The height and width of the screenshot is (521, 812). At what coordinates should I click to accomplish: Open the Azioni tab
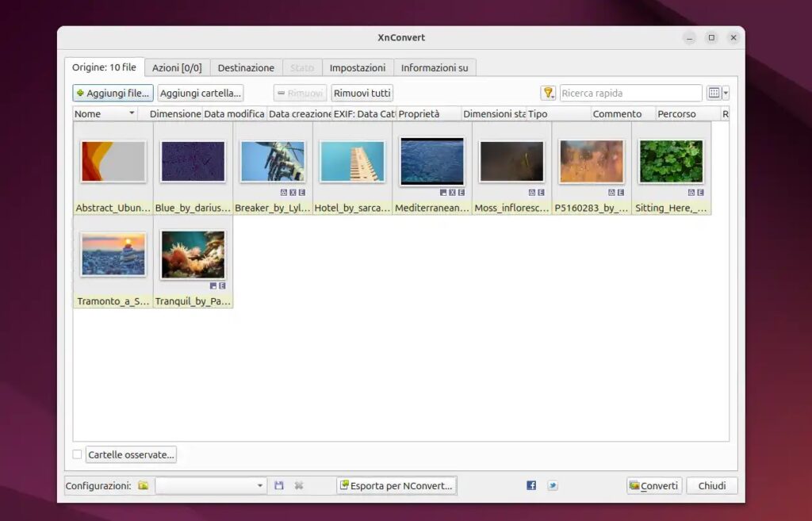tap(176, 67)
